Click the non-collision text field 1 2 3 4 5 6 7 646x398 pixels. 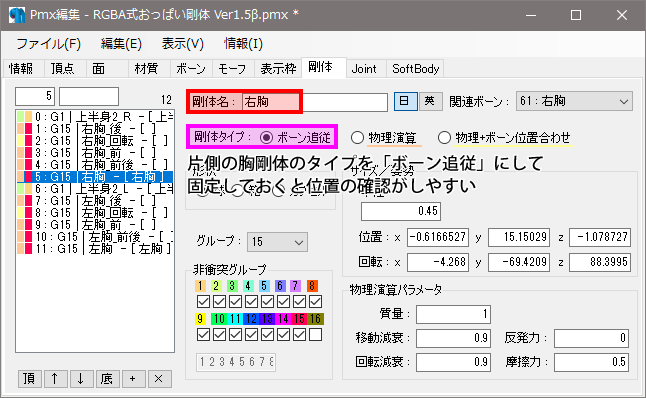pyautogui.click(x=236, y=362)
